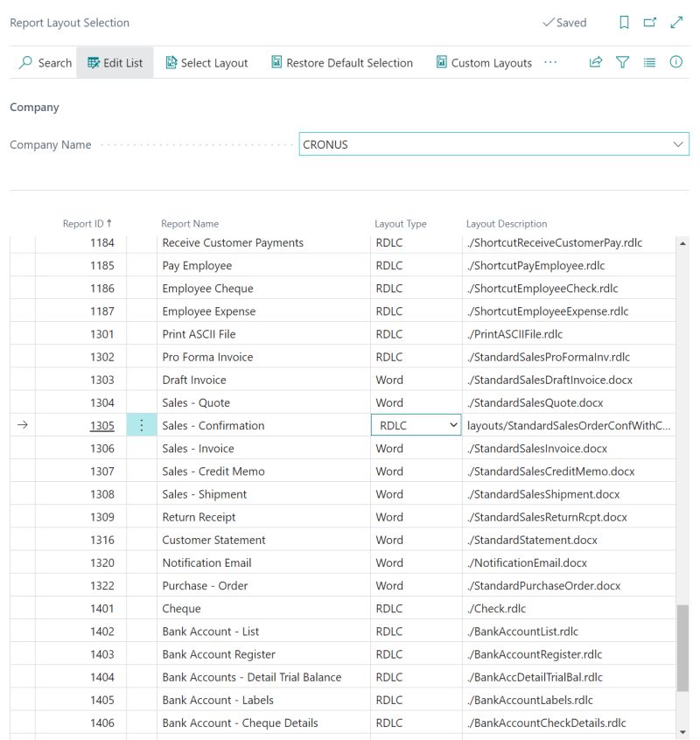Open the row options menu for report 1305

(142, 424)
